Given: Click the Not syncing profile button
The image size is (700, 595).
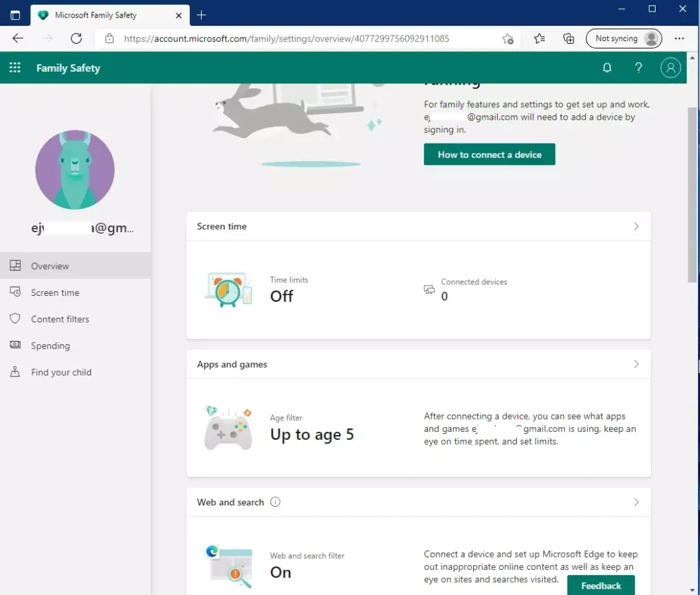Looking at the screenshot, I should point(623,39).
